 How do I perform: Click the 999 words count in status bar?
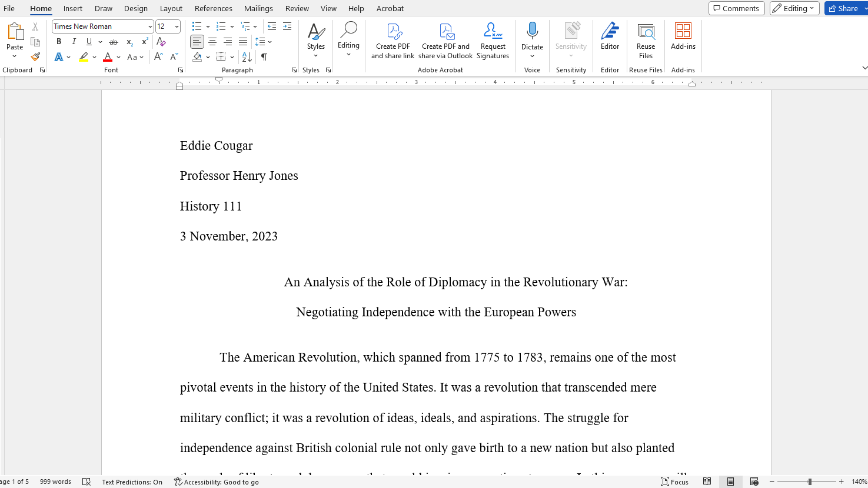(x=55, y=482)
